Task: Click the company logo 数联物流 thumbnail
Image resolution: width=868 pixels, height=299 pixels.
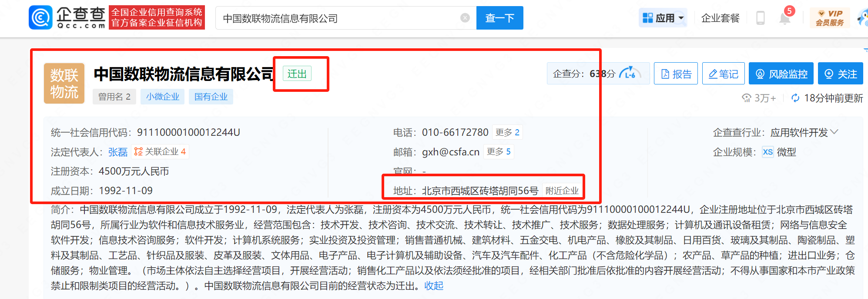Action: click(64, 83)
